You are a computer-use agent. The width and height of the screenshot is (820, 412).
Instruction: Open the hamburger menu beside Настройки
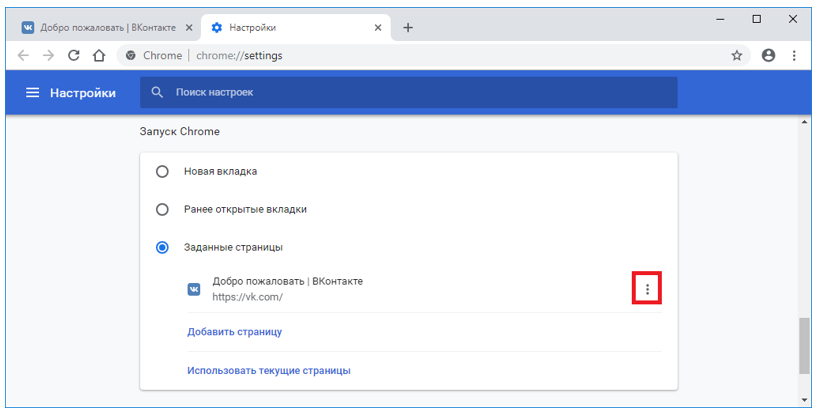pyautogui.click(x=32, y=93)
